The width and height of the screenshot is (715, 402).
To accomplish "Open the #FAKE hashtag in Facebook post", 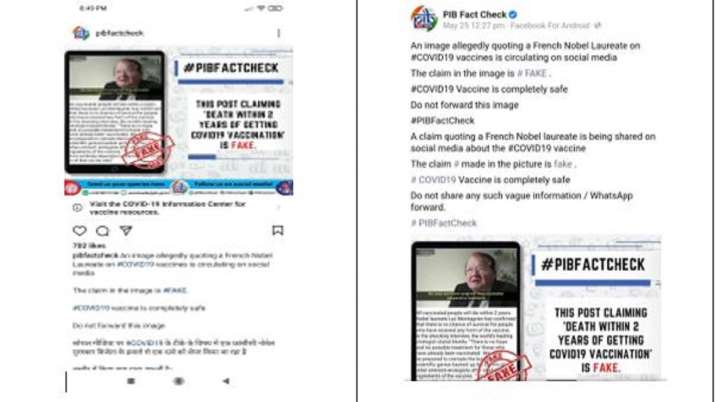I will 532,73.
